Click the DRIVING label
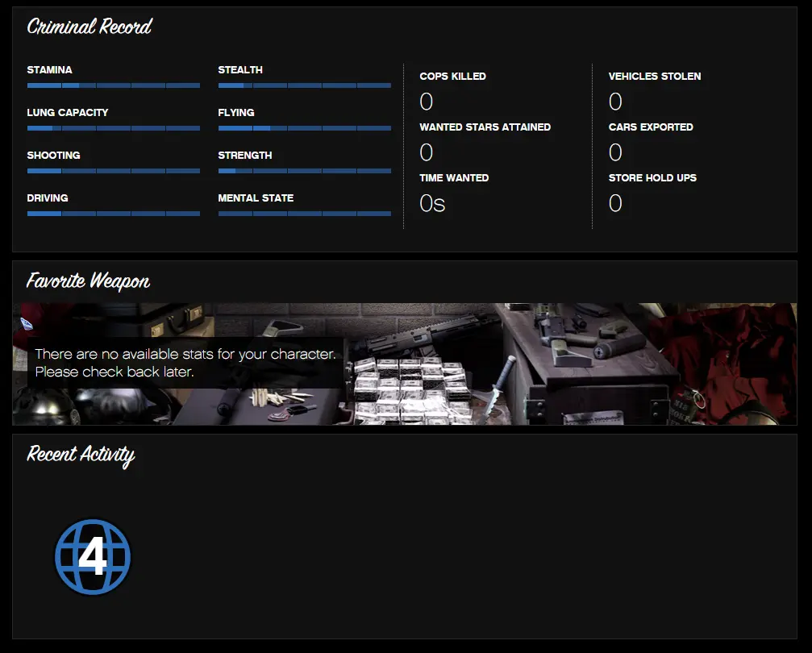The width and height of the screenshot is (812, 653). [x=48, y=198]
